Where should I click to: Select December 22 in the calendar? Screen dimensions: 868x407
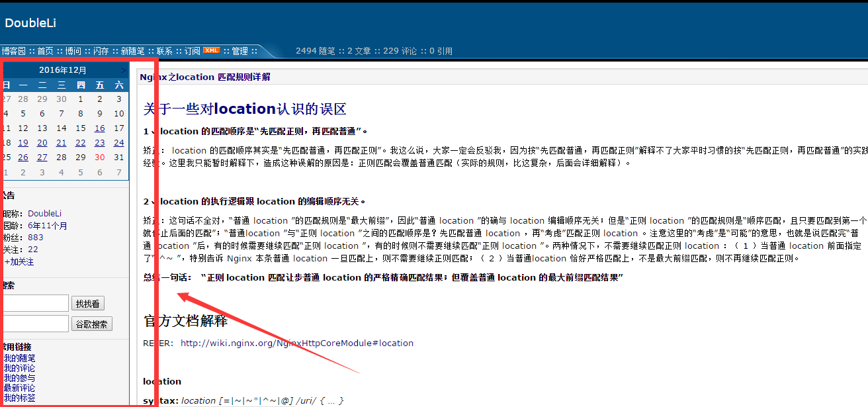point(81,143)
